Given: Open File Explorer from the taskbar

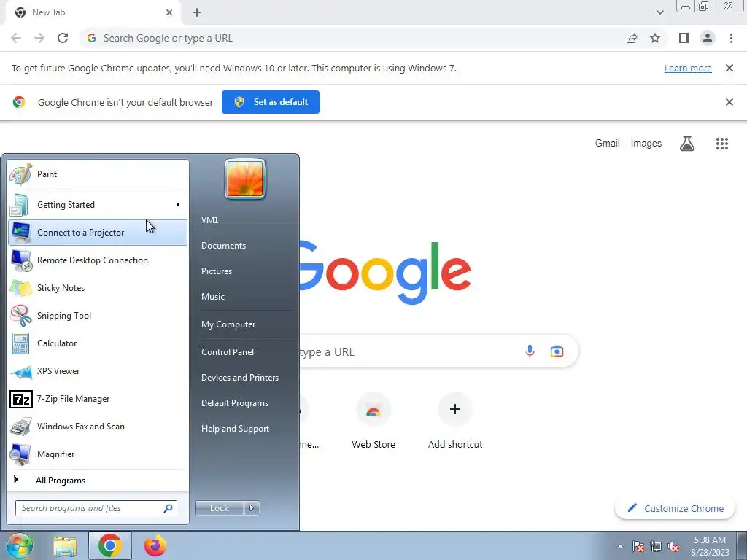Looking at the screenshot, I should point(65,545).
